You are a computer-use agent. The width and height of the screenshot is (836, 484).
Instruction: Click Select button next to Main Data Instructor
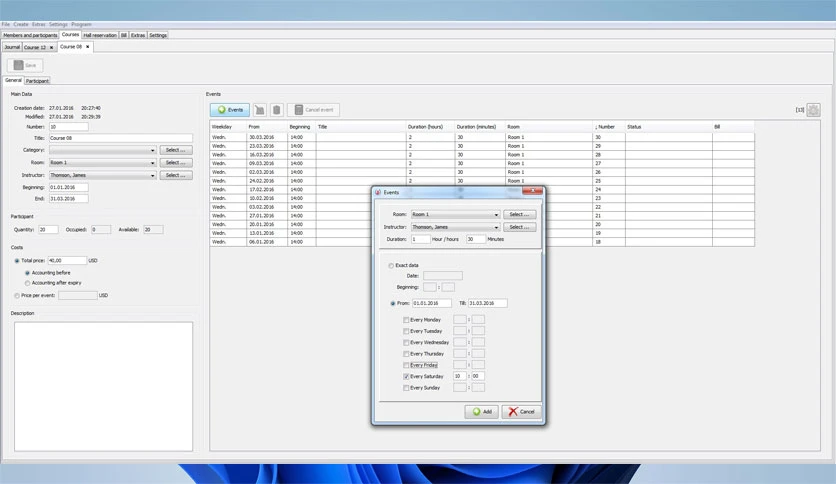click(x=176, y=175)
